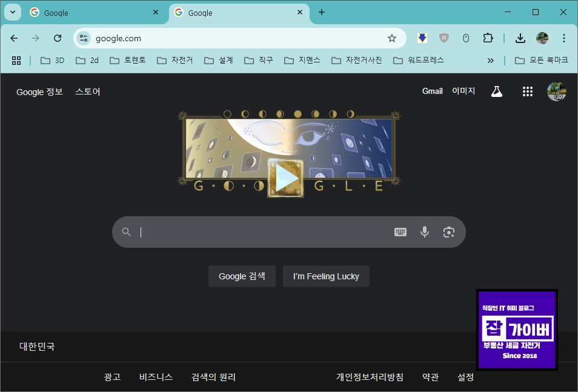Open the 비즈니스 footer link

click(x=156, y=377)
